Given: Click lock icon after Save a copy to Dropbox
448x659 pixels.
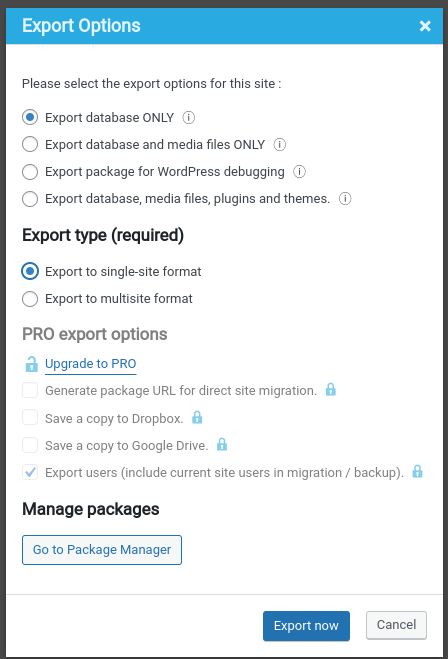Looking at the screenshot, I should point(197,417).
